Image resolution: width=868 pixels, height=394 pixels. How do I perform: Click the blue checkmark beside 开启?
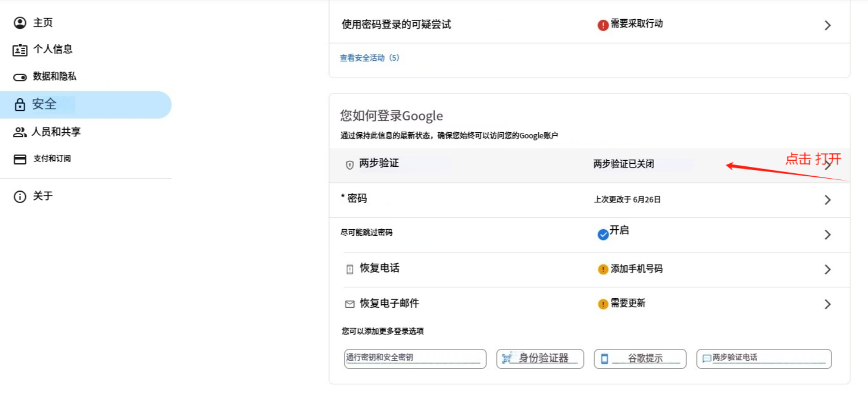603,234
